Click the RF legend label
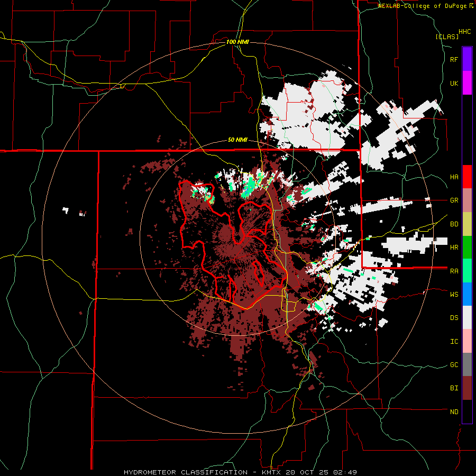 pos(454,59)
